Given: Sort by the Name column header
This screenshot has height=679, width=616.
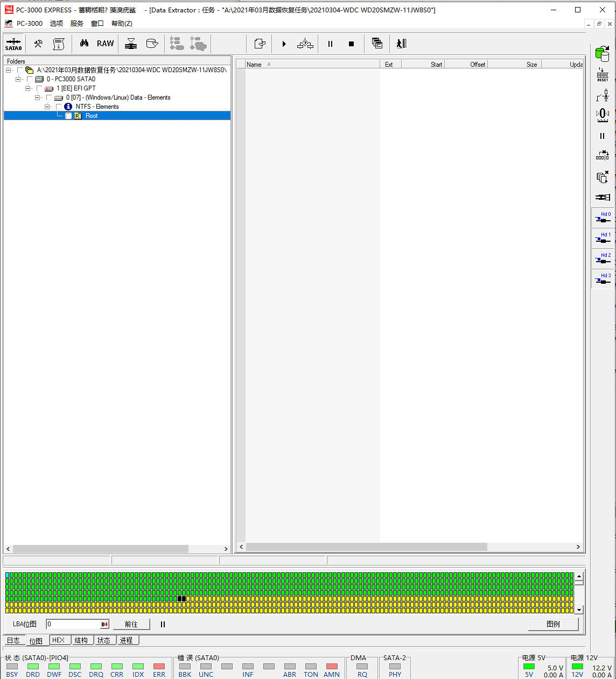Looking at the screenshot, I should click(x=312, y=65).
